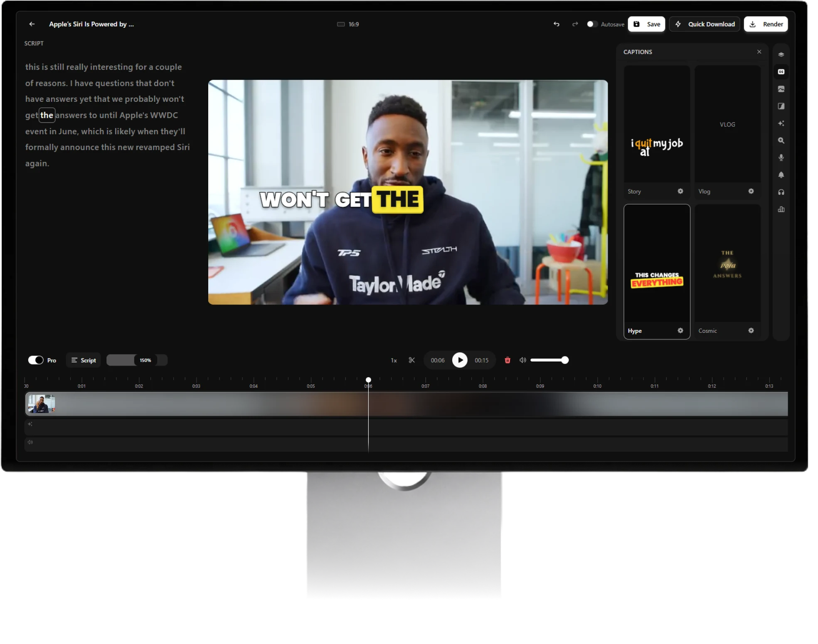This screenshot has height=644, width=818.
Task: Open the bell sound effects icon
Action: [x=781, y=175]
